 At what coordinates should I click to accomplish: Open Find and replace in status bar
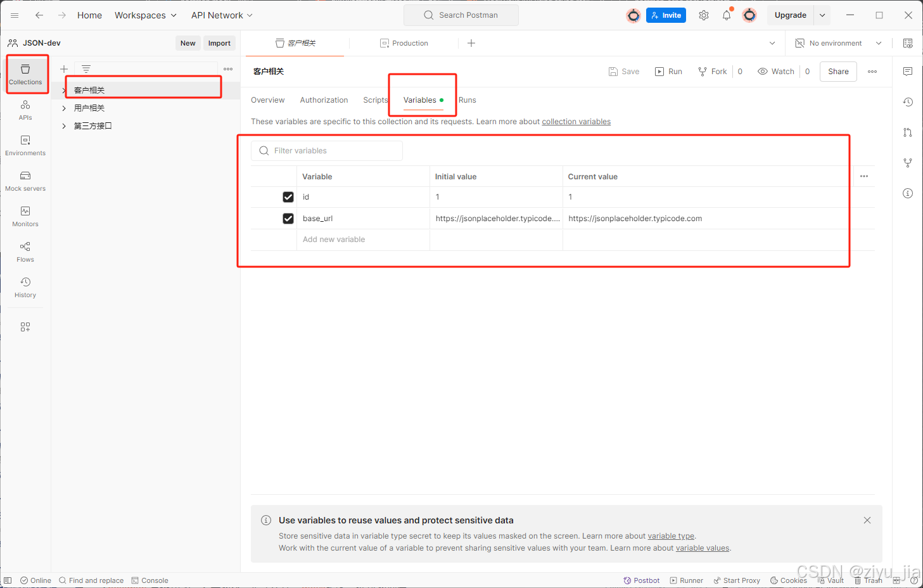(x=91, y=580)
